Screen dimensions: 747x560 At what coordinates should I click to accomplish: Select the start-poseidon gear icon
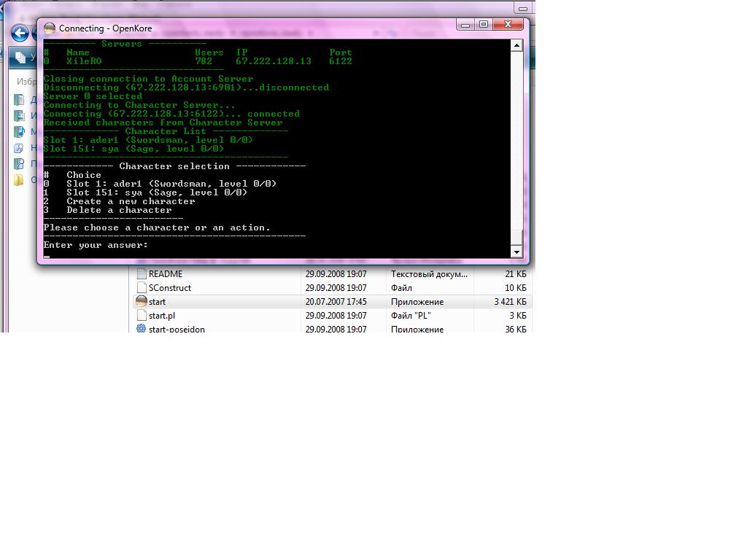(142, 328)
